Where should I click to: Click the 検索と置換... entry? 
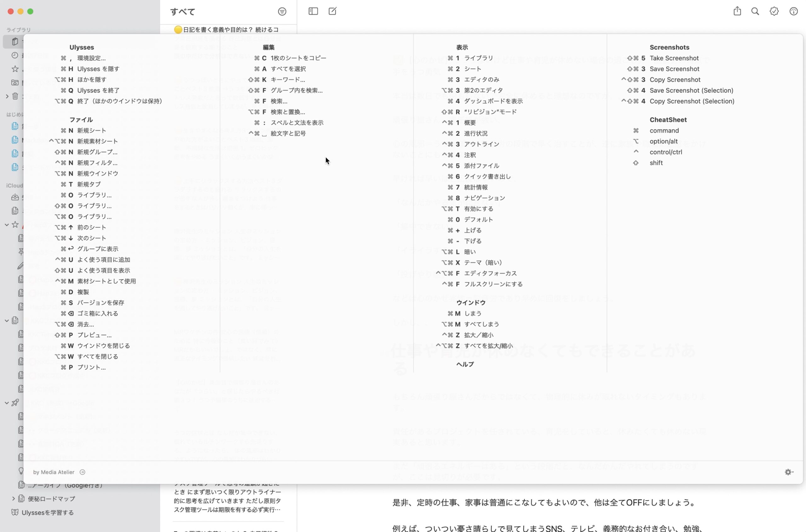pos(288,112)
